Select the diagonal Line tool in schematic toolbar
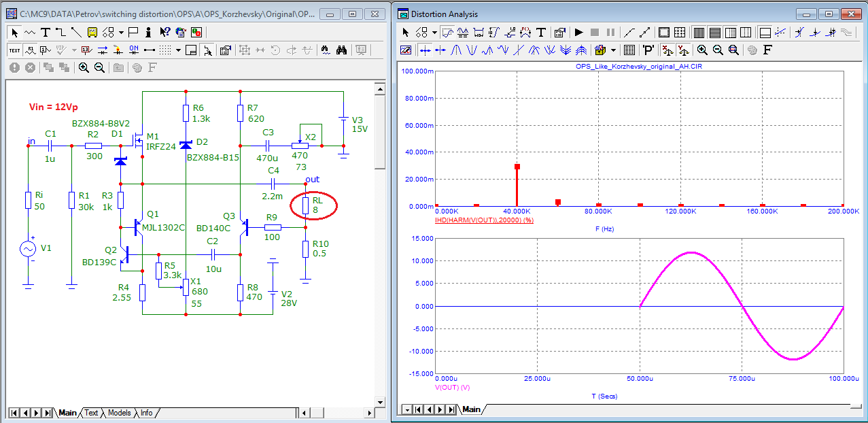The width and height of the screenshot is (868, 423). [75, 32]
